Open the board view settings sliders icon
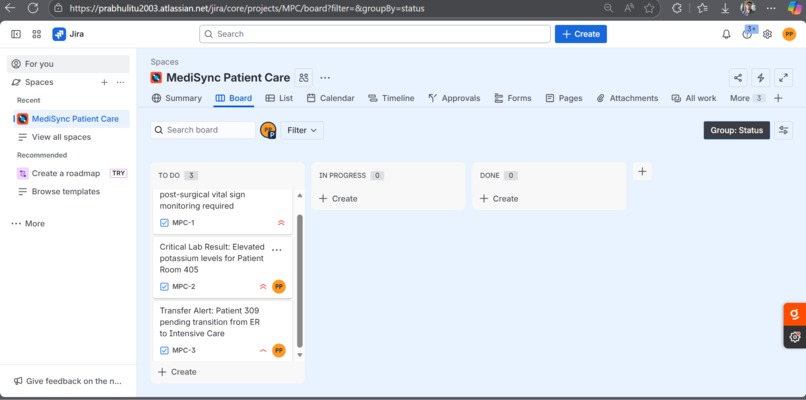Screen dimensions: 806x400 (783, 130)
